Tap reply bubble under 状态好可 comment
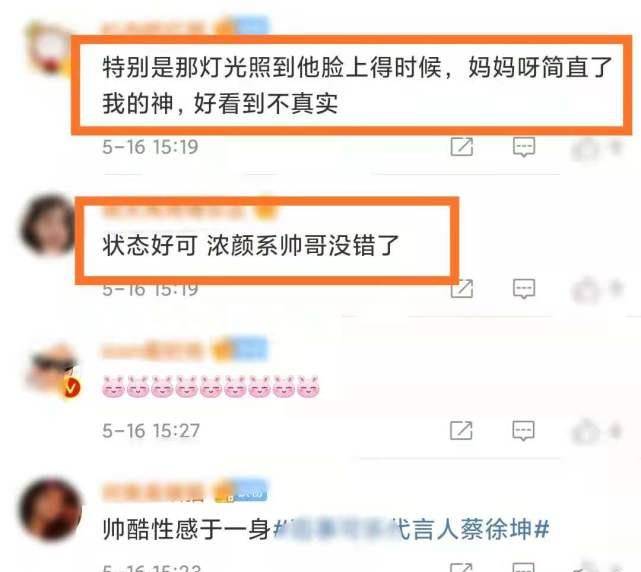The width and height of the screenshot is (641, 572). click(x=524, y=289)
